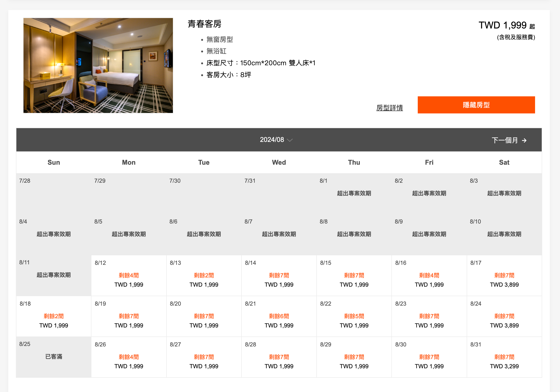Open the 2024/08 month dropdown chevron
This screenshot has width=560, height=392.
[290, 140]
